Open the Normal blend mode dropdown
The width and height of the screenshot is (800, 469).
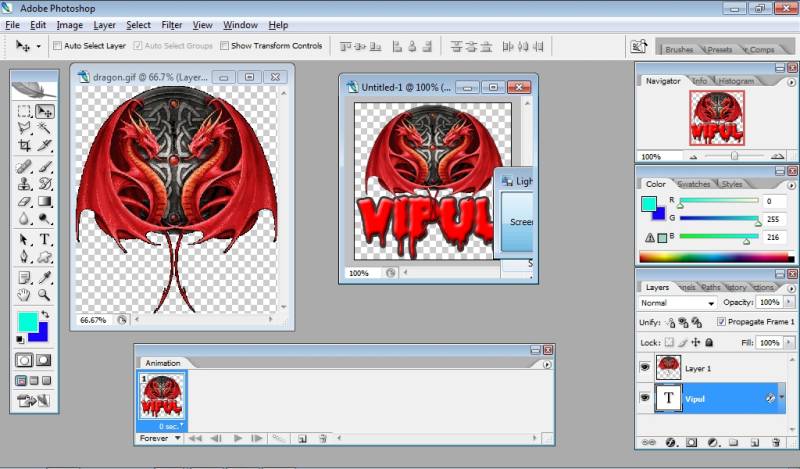pos(678,303)
